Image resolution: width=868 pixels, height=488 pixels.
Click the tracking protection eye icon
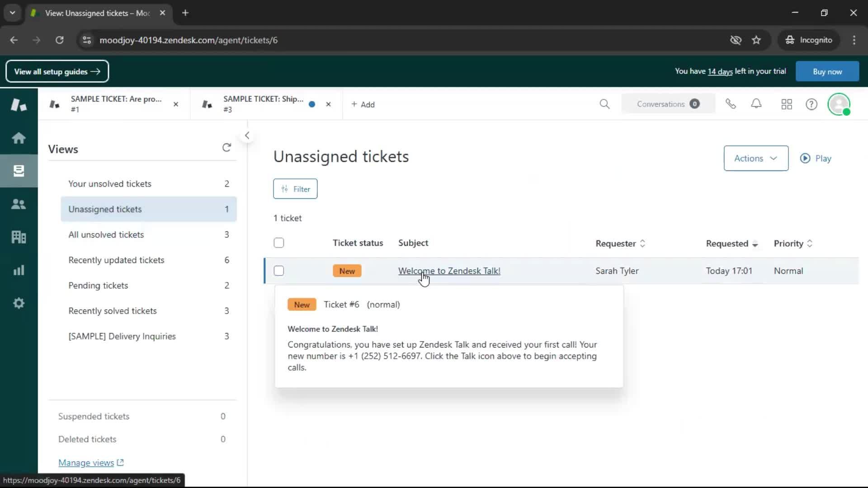pos(736,40)
